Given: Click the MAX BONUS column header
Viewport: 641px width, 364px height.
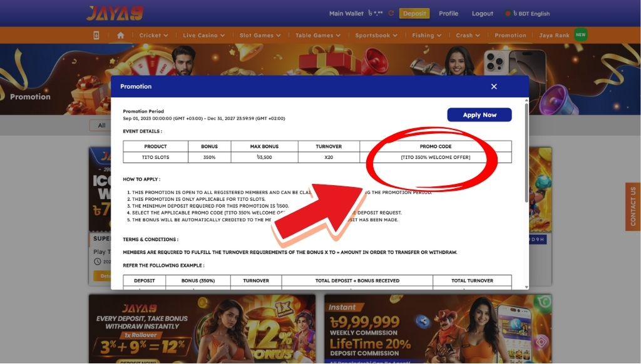Looking at the screenshot, I should coord(265,146).
